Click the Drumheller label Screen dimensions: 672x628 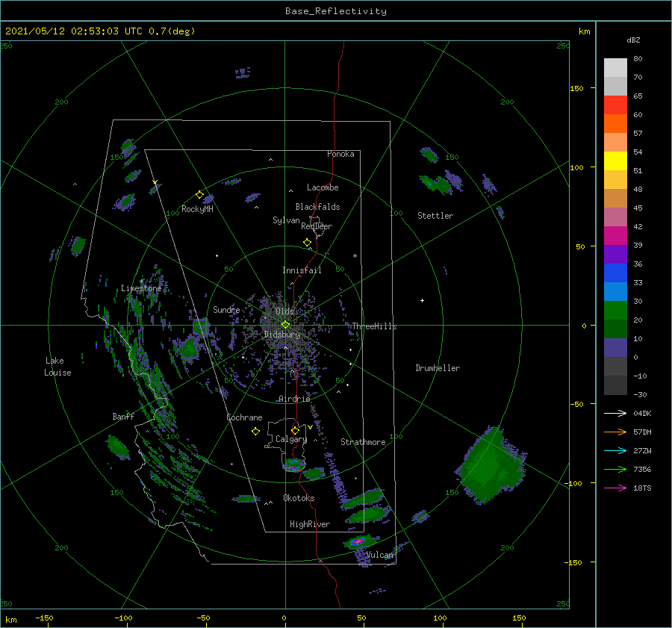(x=438, y=368)
